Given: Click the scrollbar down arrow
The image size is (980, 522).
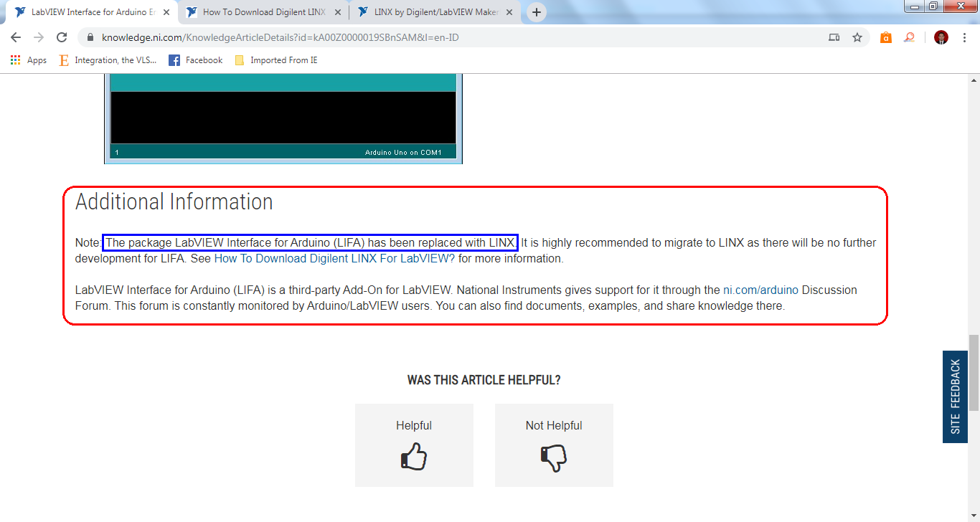Looking at the screenshot, I should click(974, 516).
